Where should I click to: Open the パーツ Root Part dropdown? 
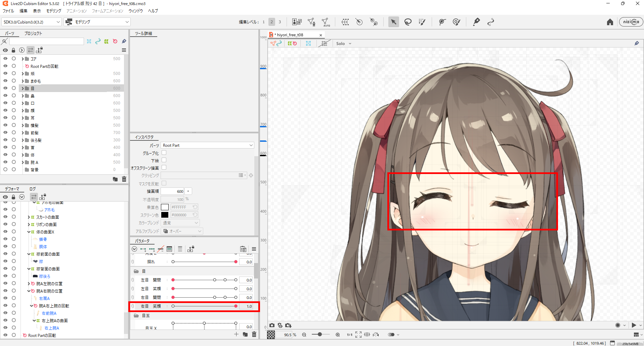[207, 145]
